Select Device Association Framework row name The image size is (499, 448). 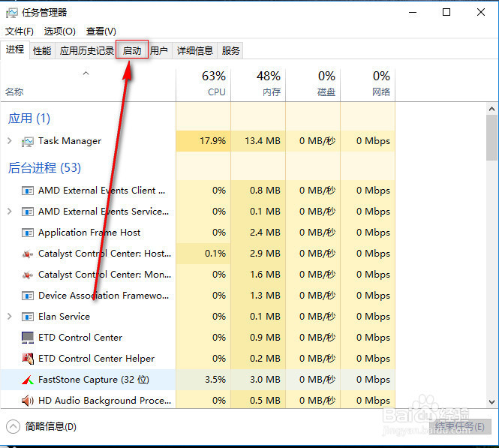coord(104,296)
